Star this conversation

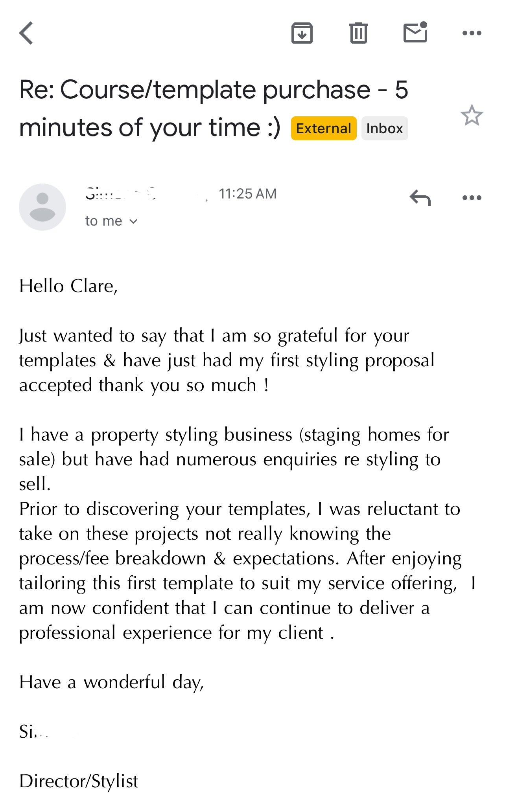[472, 115]
